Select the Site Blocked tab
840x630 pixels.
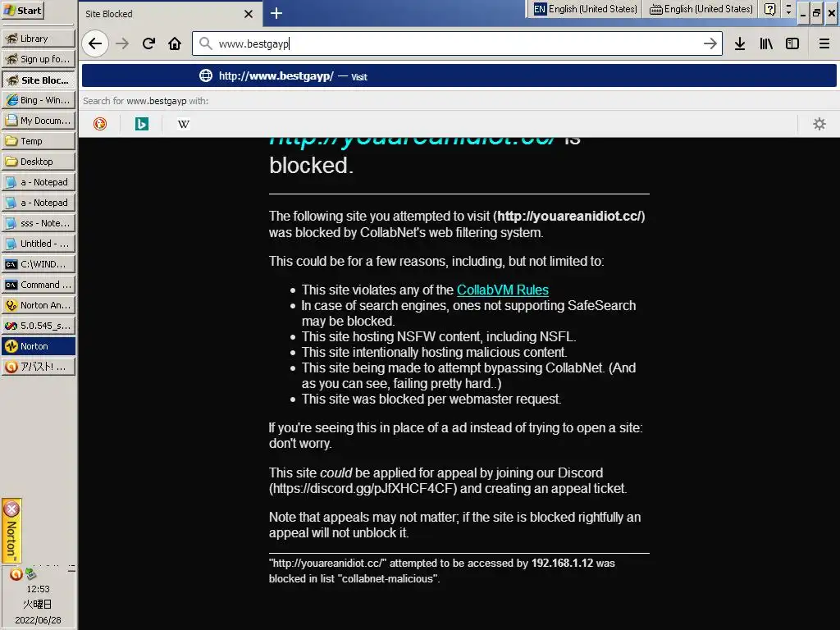pyautogui.click(x=171, y=14)
